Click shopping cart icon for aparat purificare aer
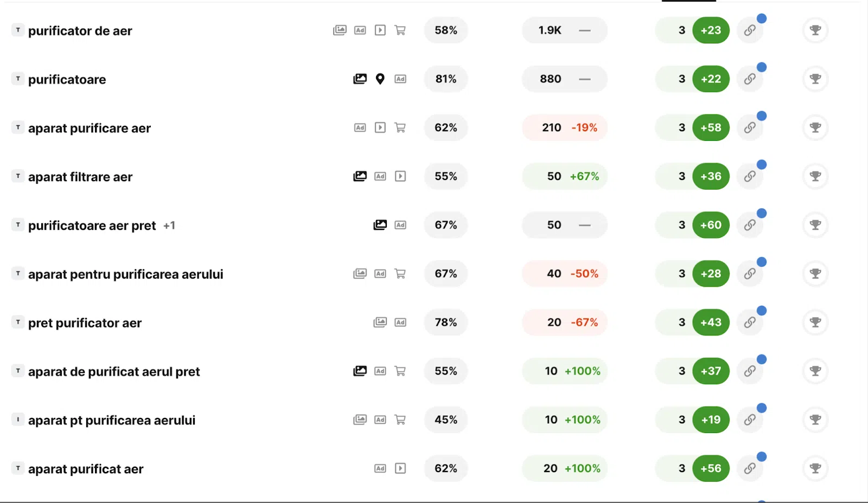This screenshot has height=503, width=868. coord(400,128)
